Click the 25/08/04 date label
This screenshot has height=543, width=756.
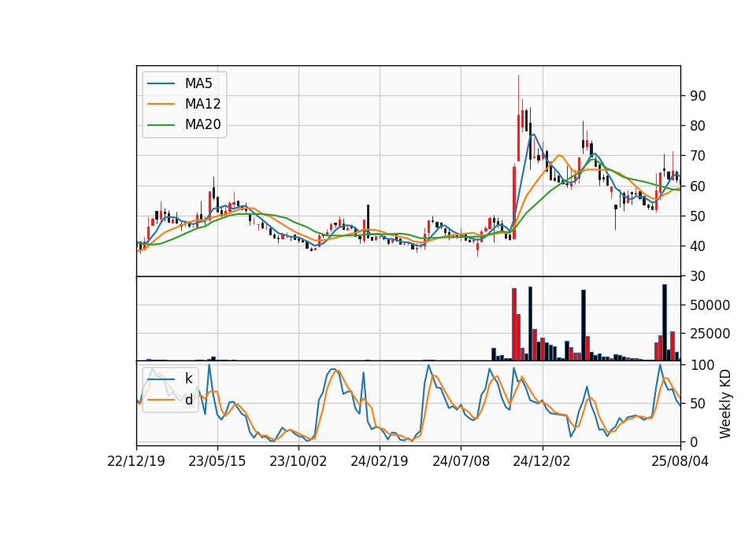[x=680, y=461]
